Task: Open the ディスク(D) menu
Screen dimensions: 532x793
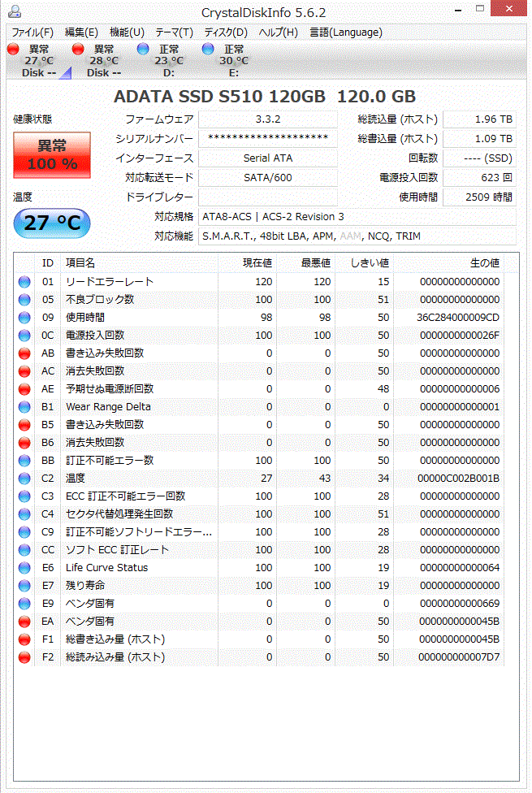Action: click(226, 32)
